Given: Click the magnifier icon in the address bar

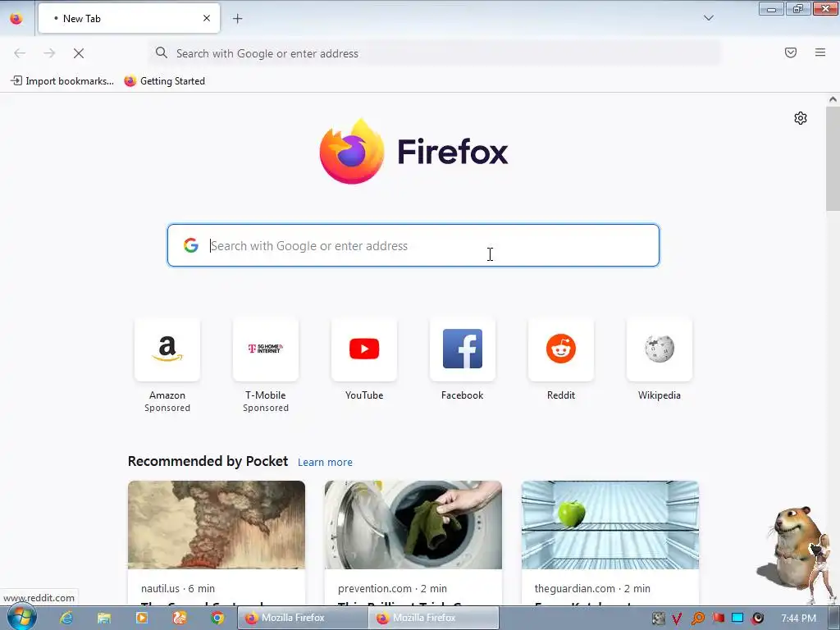Looking at the screenshot, I should [x=162, y=52].
